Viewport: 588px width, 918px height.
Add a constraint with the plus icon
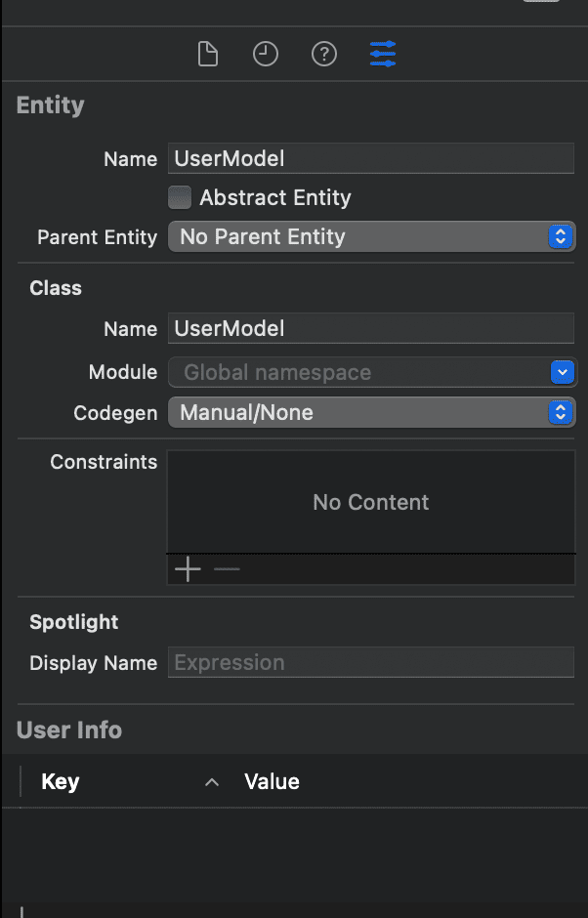[188, 569]
